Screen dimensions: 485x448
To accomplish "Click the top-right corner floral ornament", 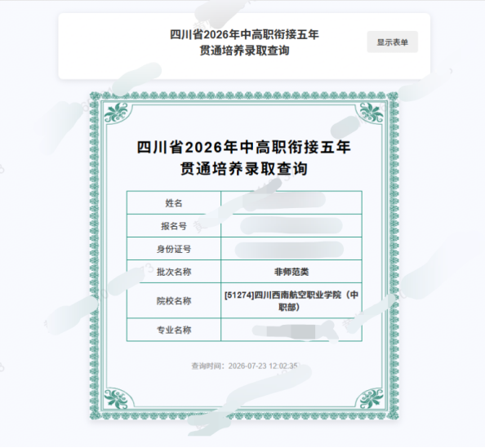I will (x=372, y=113).
